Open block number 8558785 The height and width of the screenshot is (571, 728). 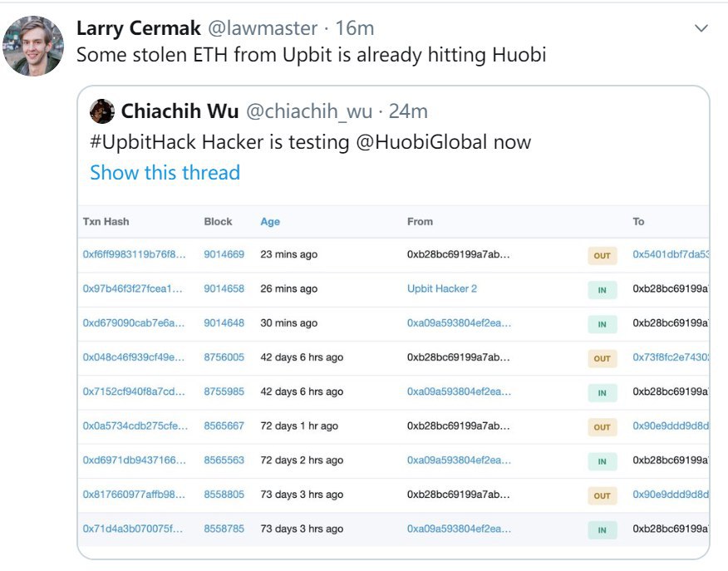tap(224, 529)
